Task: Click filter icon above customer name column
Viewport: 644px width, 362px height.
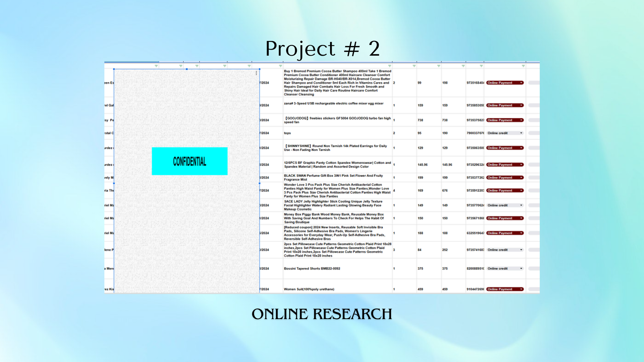Action: coord(156,66)
